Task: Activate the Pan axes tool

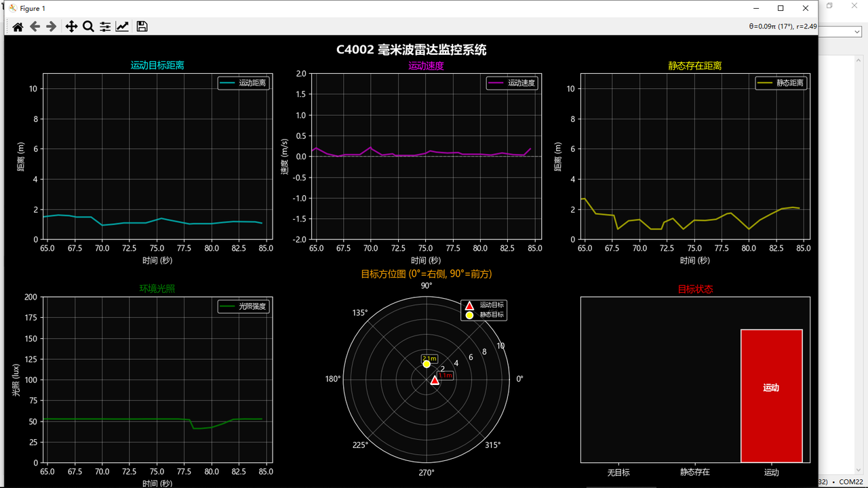Action: point(71,26)
